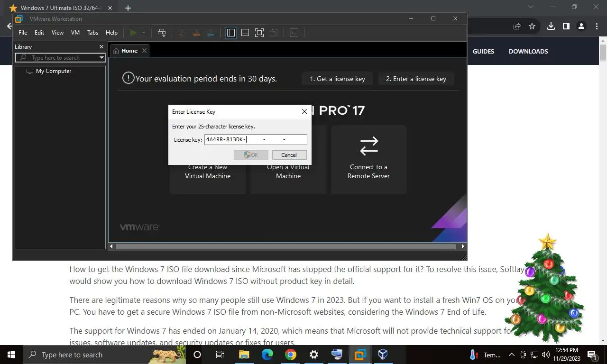Click the Unity mode toolbar icon
The width and height of the screenshot is (607, 364).
[x=274, y=33]
